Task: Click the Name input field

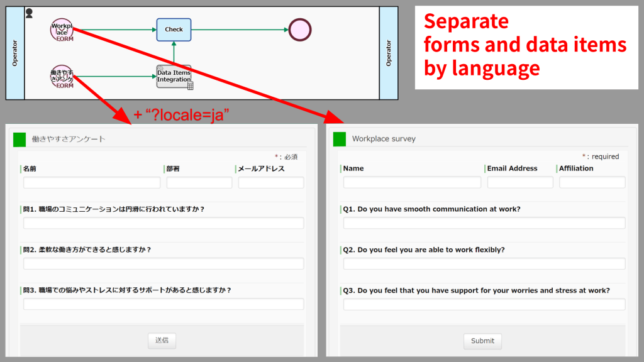Action: [412, 182]
